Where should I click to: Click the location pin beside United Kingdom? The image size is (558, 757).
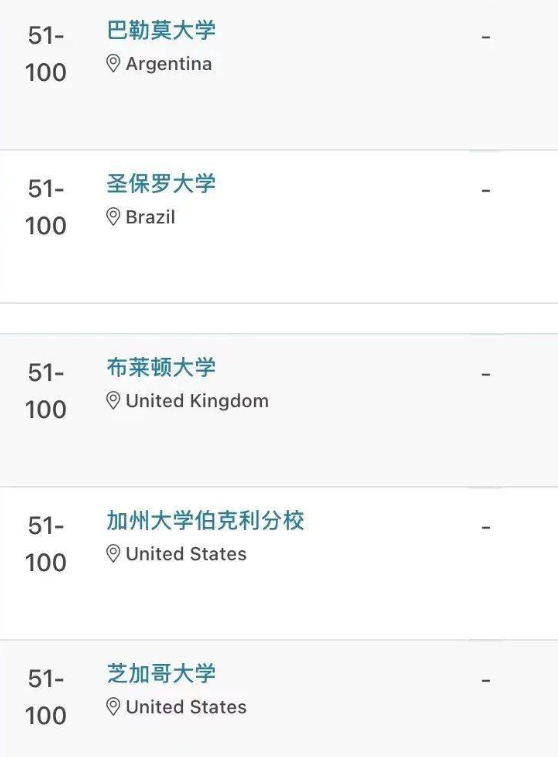(x=113, y=401)
